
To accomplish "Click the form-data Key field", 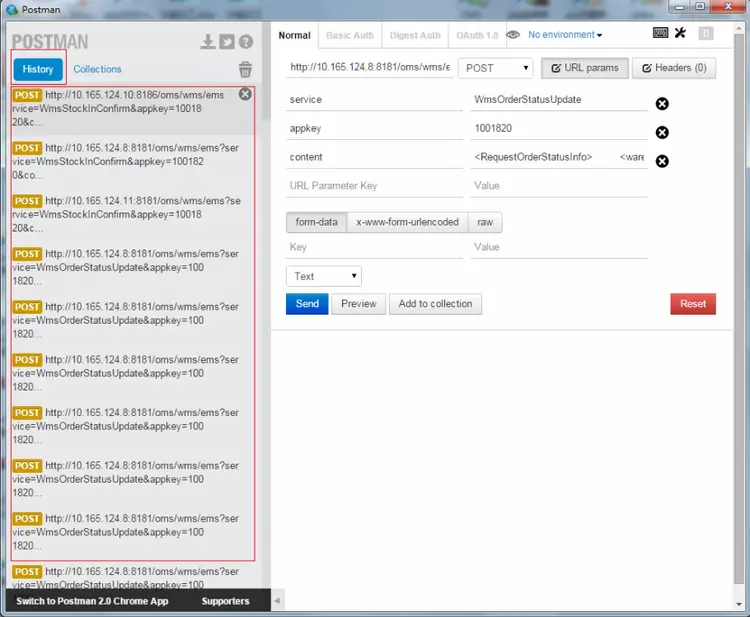I will [374, 247].
